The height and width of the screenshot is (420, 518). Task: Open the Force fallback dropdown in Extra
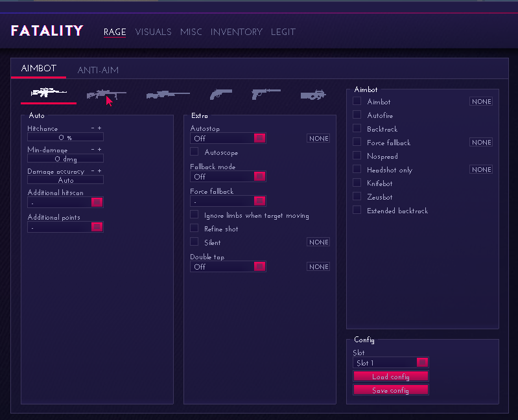[x=228, y=201]
